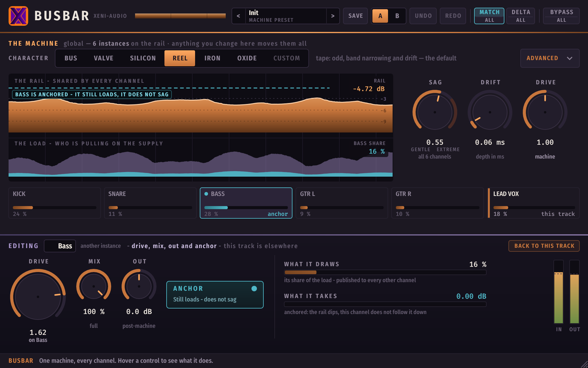
Task: Select the Silicon character
Action: pyautogui.click(x=143, y=58)
